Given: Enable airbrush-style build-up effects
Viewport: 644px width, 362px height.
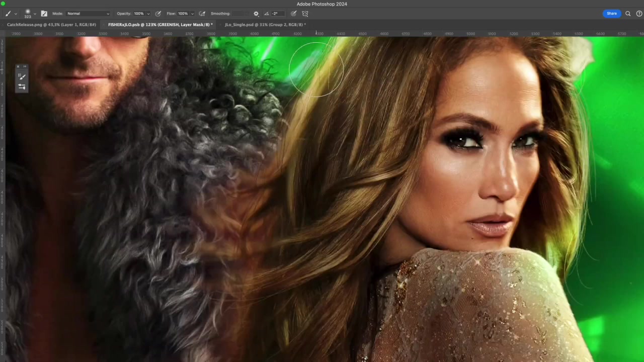Looking at the screenshot, I should pyautogui.click(x=202, y=14).
